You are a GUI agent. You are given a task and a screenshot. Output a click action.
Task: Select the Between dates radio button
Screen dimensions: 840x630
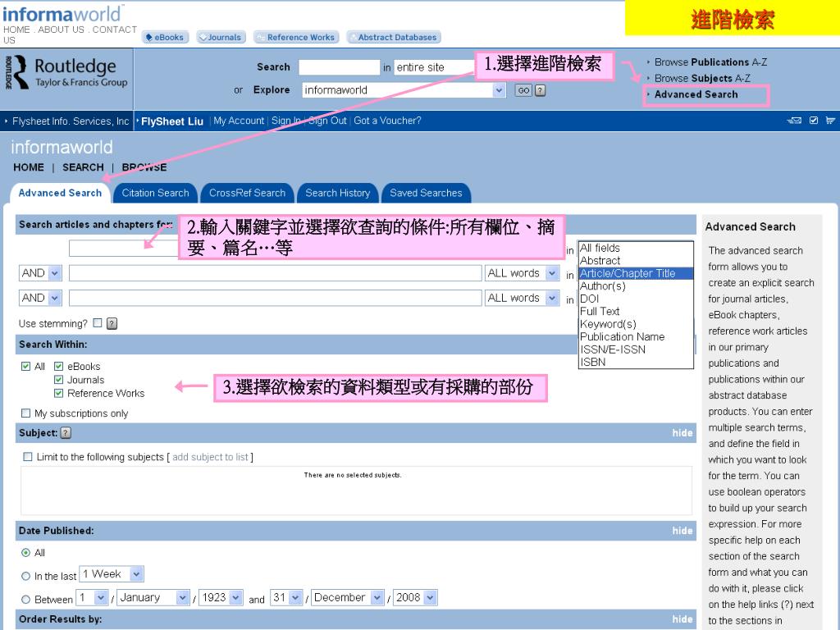pos(25,600)
